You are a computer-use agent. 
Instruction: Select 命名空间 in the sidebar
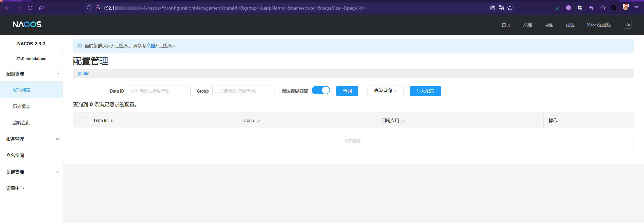[15, 155]
